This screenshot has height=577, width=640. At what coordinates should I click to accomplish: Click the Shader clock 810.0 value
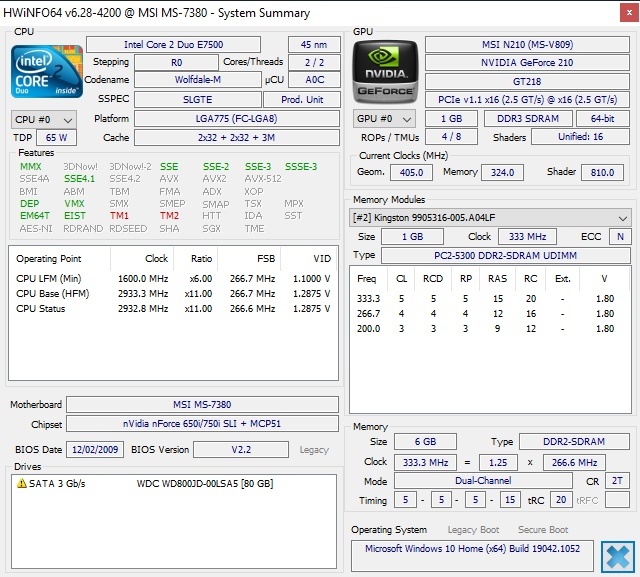click(x=602, y=172)
